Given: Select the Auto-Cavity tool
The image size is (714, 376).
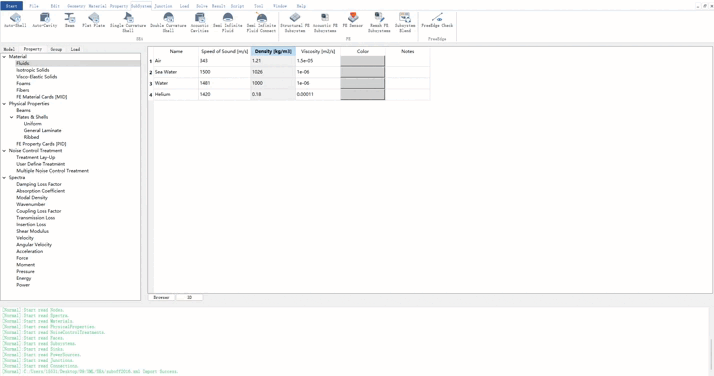Looking at the screenshot, I should [44, 20].
